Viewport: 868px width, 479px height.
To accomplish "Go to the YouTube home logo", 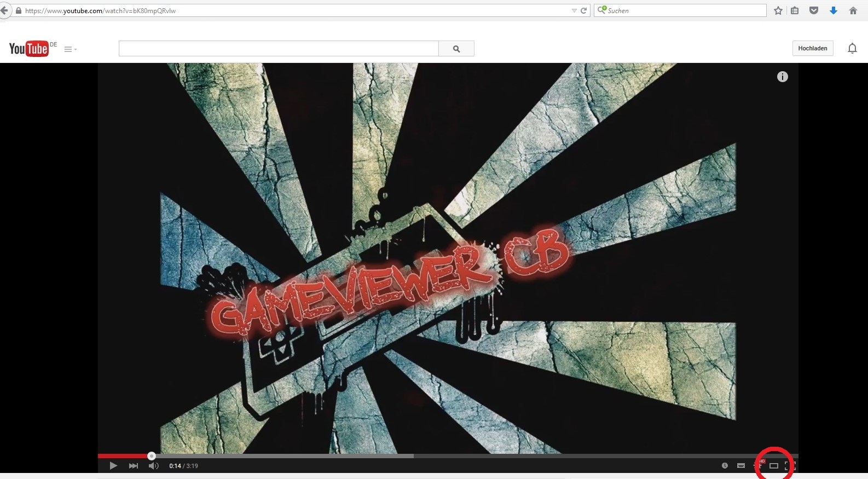I will (29, 49).
